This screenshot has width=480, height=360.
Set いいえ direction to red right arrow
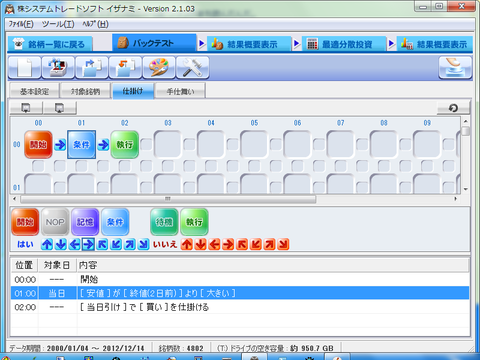(228, 244)
